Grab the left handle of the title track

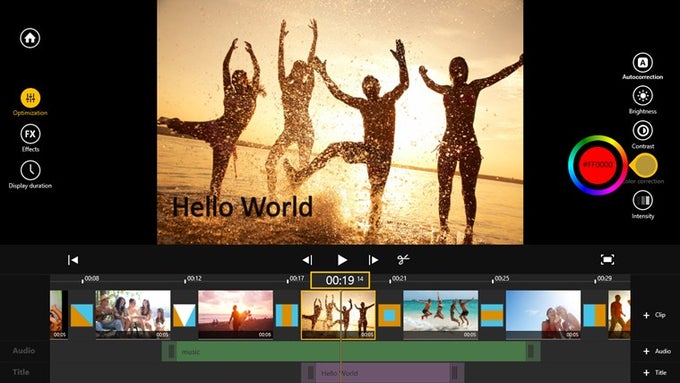pos(311,373)
